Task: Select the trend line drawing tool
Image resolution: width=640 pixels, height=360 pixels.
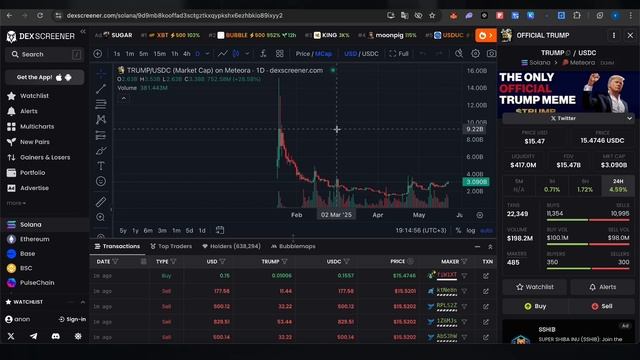Action: pyautogui.click(x=101, y=89)
